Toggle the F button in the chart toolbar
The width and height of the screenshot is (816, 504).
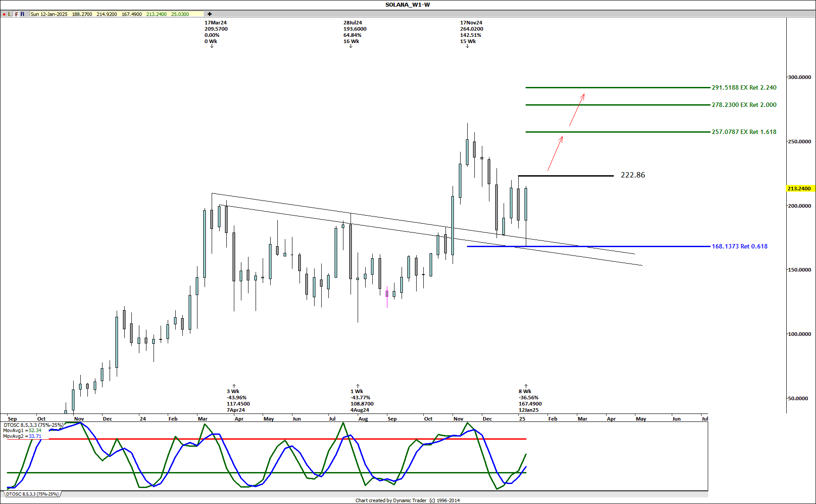(x=16, y=14)
